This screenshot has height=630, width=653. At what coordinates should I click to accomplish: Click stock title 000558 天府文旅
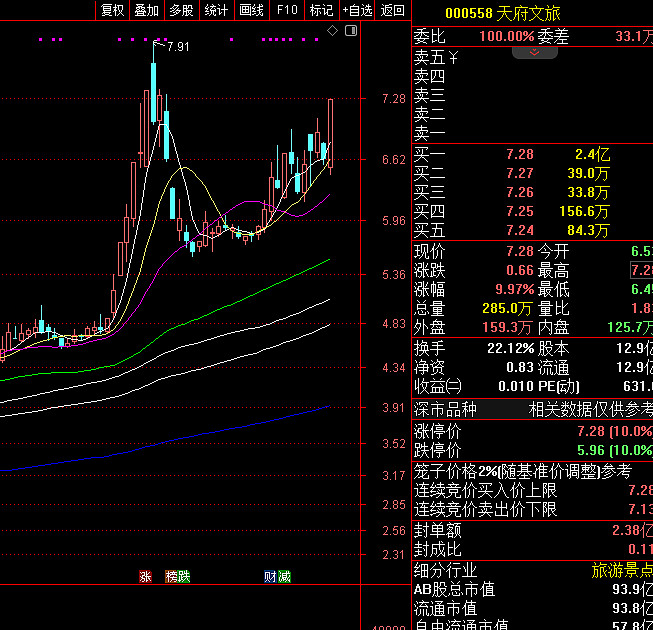503,14
